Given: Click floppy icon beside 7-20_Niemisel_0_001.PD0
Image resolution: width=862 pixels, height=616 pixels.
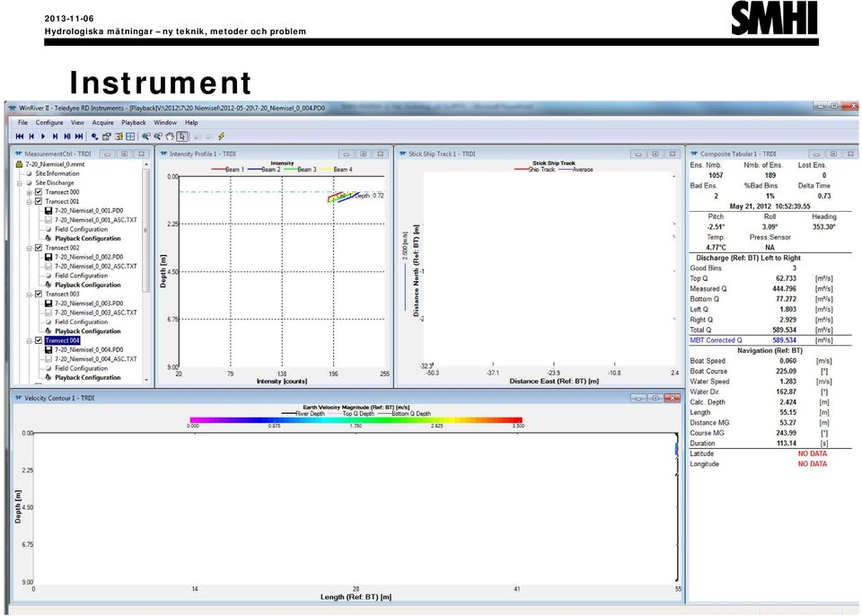Looking at the screenshot, I should [48, 211].
